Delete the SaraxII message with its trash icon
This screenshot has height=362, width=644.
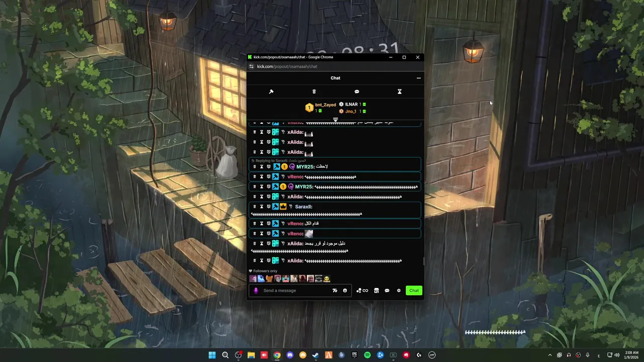(x=255, y=207)
